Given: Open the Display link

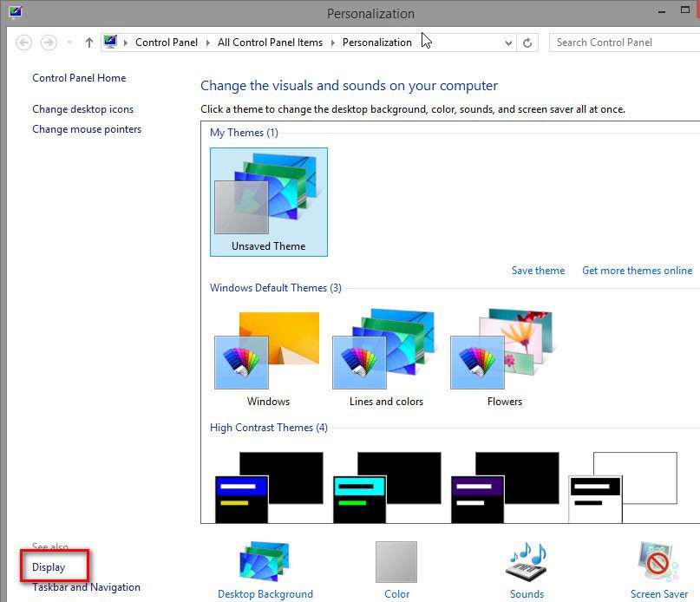Looking at the screenshot, I should 49,567.
